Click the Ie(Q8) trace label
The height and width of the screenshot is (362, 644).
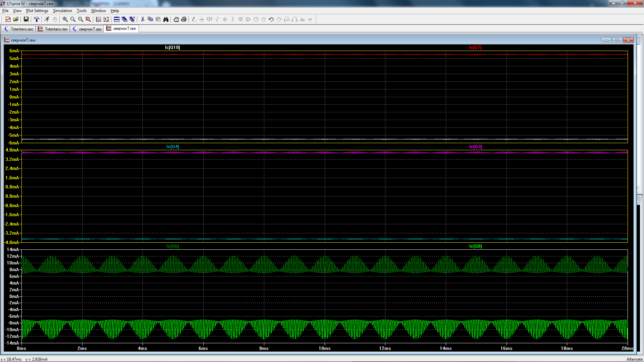475,246
